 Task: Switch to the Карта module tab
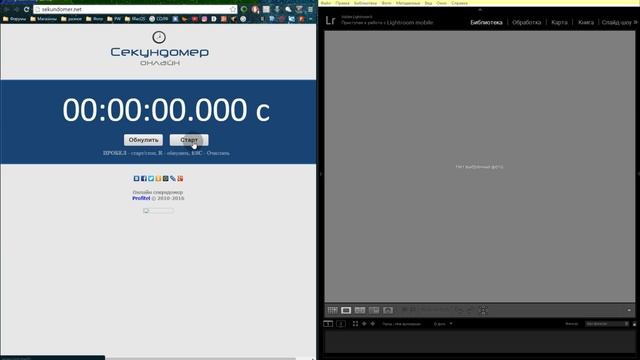coord(559,22)
